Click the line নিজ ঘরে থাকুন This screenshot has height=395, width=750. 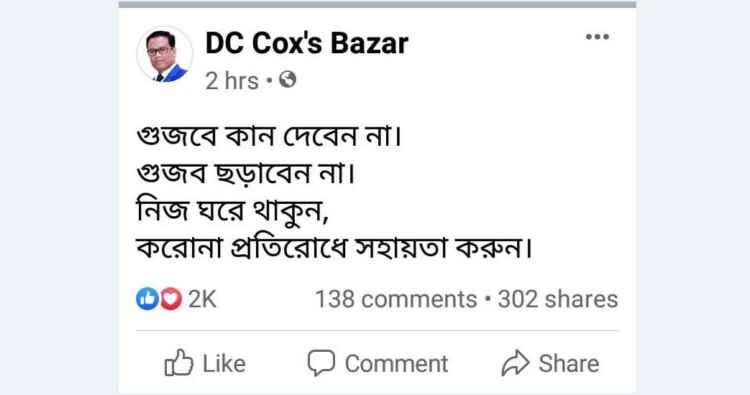[x=232, y=210]
